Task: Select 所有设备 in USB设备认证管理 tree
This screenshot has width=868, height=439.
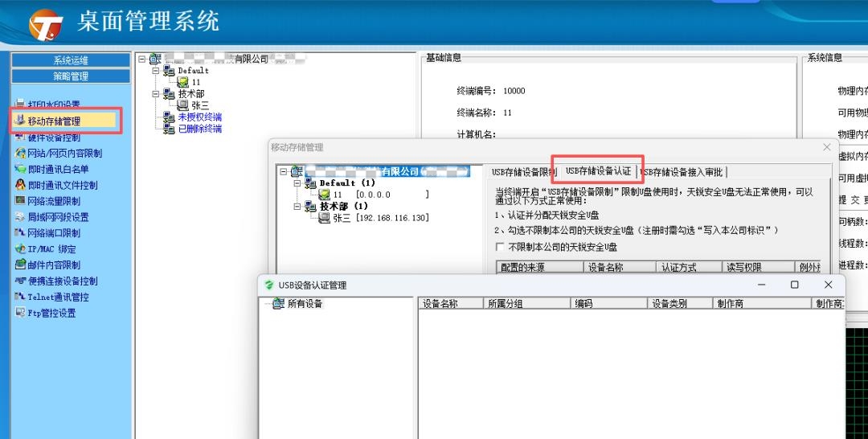Action: [305, 304]
